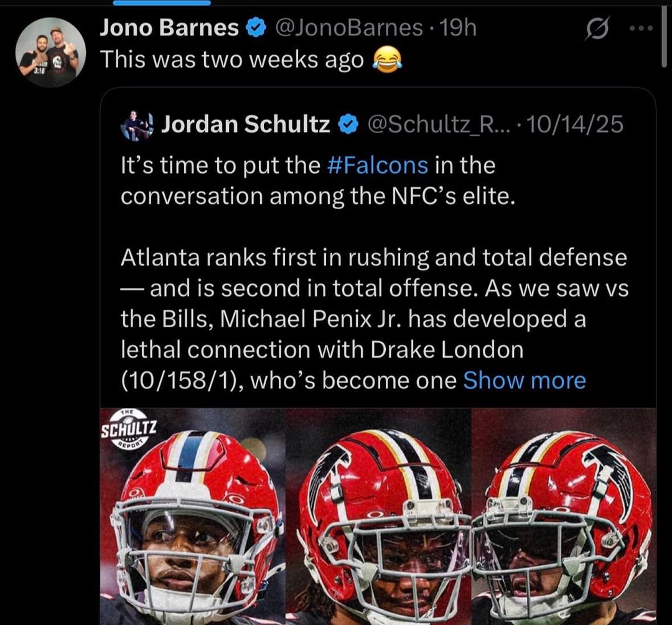672x625 pixels.
Task: Click the 19h post timestamp
Action: pyautogui.click(x=458, y=28)
